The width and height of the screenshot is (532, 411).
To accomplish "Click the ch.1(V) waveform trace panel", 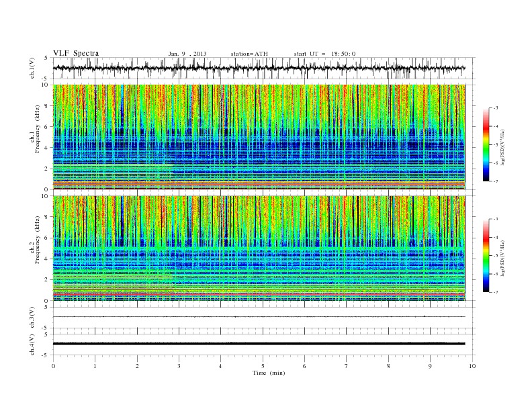I will 264,68.
